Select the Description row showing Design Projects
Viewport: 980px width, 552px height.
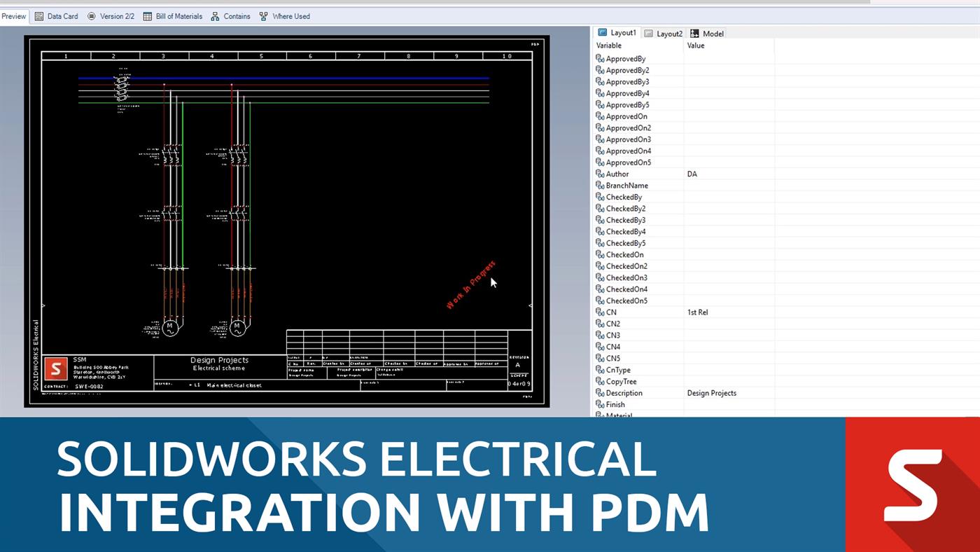click(x=710, y=393)
